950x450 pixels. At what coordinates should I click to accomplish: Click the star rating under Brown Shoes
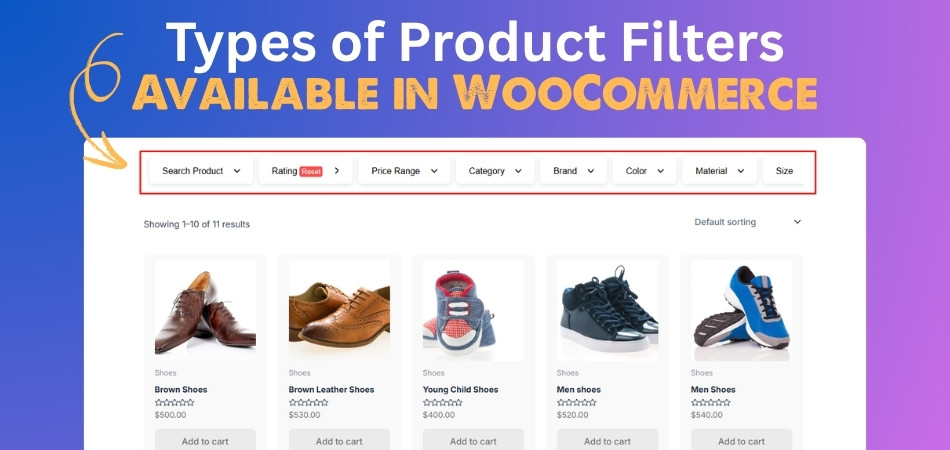pos(174,403)
